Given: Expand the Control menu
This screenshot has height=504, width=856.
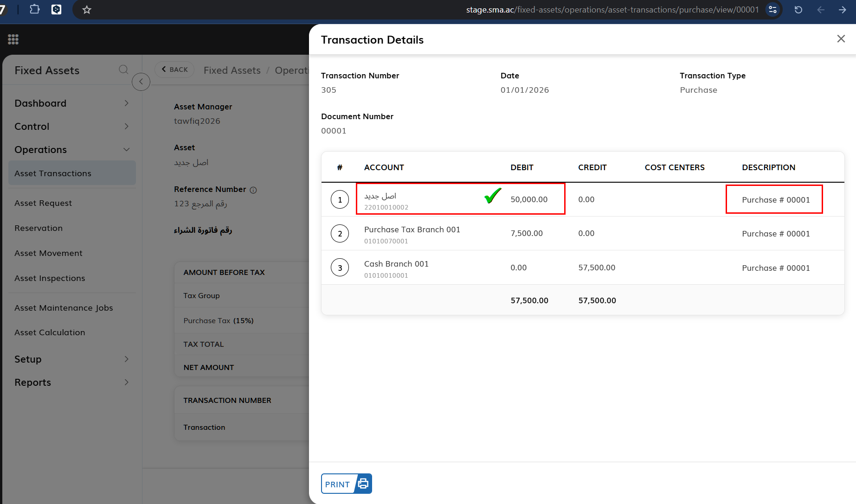Looking at the screenshot, I should tap(72, 126).
